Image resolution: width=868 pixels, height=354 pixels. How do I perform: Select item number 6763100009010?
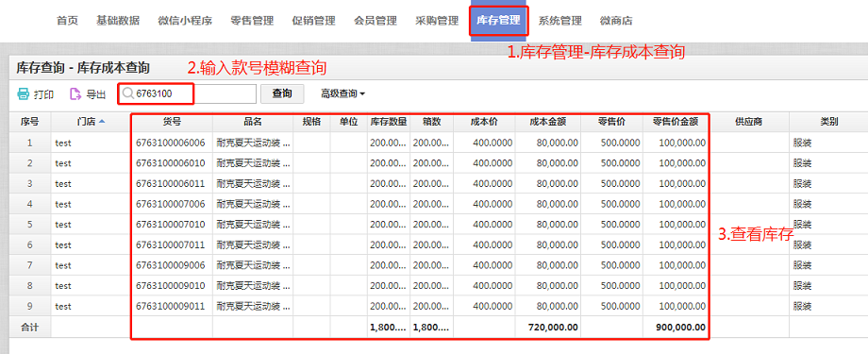(x=171, y=286)
